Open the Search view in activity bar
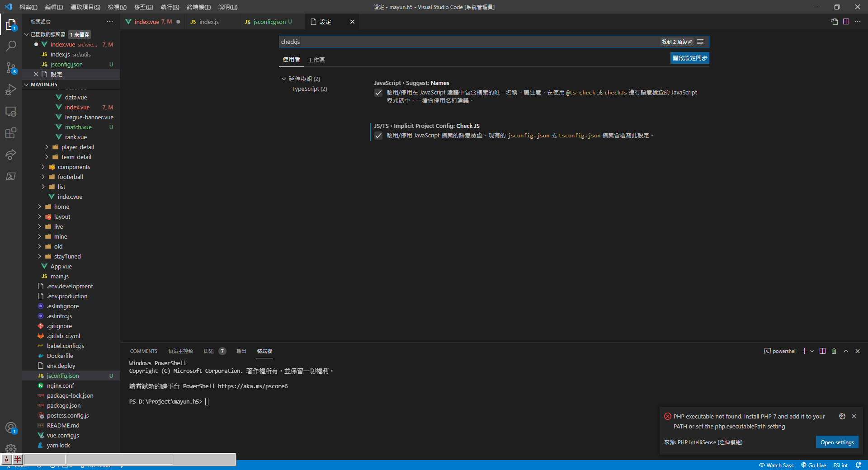868x470 pixels. 11,46
